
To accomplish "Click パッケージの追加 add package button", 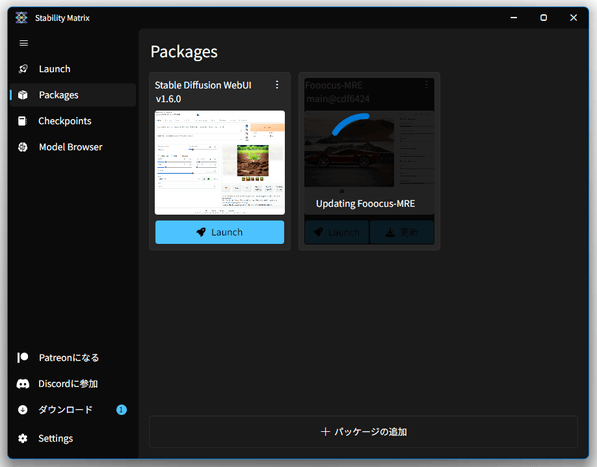I will click(x=364, y=432).
